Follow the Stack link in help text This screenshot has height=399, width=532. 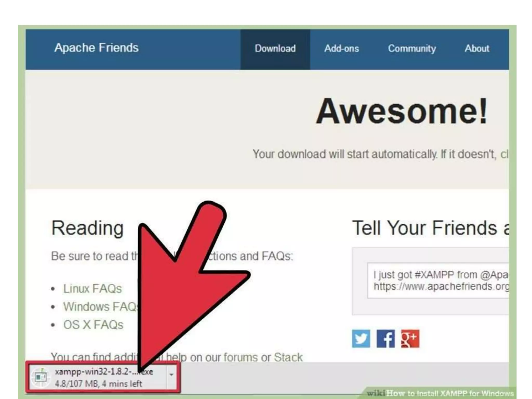pos(288,357)
